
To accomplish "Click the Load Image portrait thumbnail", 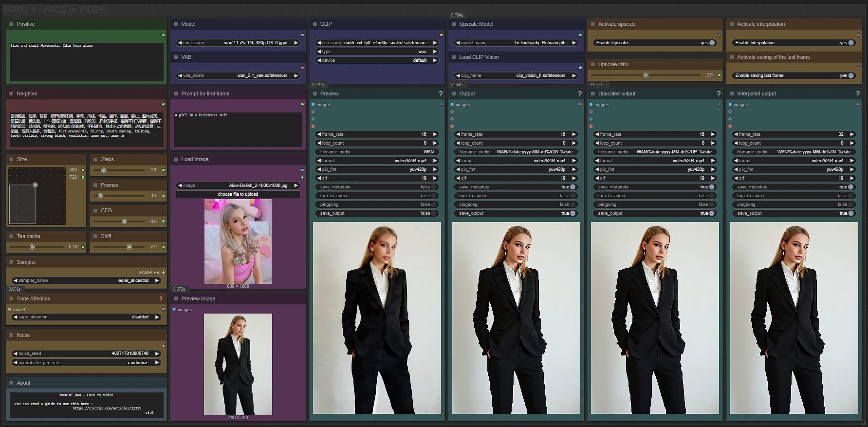I will click(x=238, y=241).
